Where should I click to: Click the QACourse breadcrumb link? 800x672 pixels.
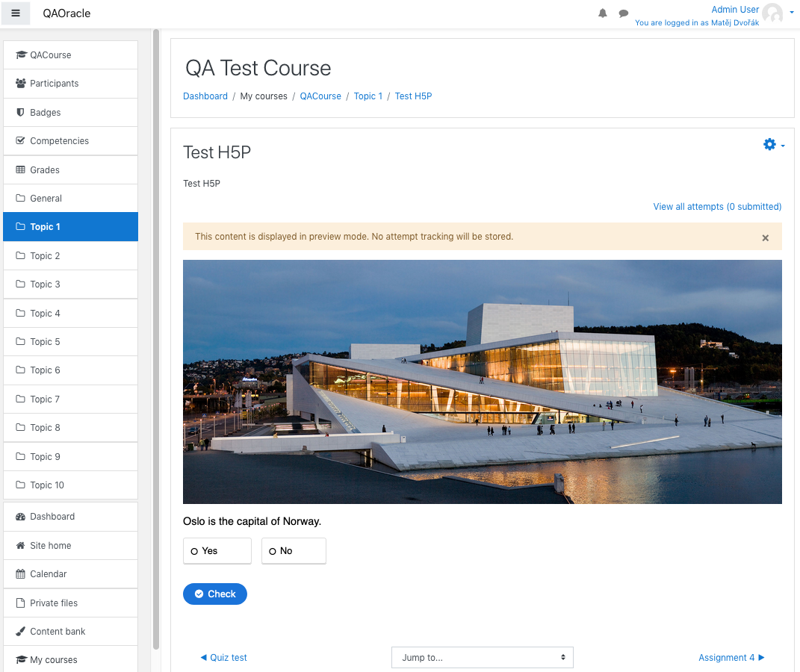click(320, 96)
